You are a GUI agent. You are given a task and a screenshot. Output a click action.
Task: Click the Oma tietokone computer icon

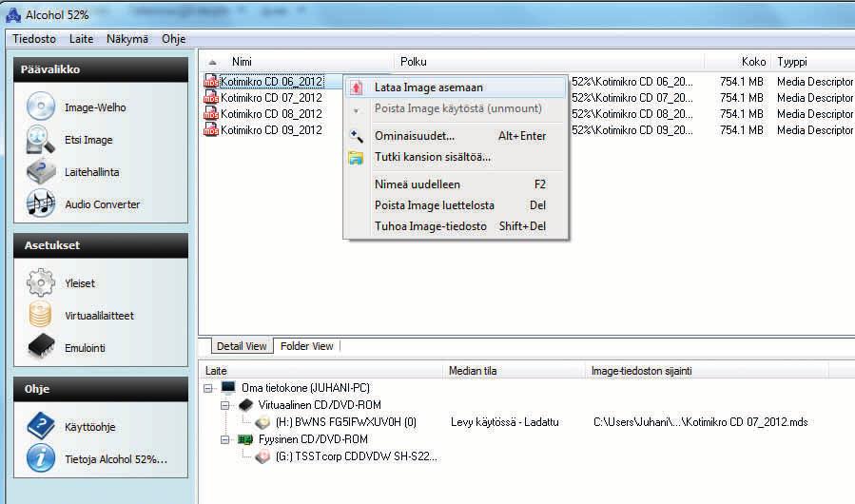click(x=228, y=387)
